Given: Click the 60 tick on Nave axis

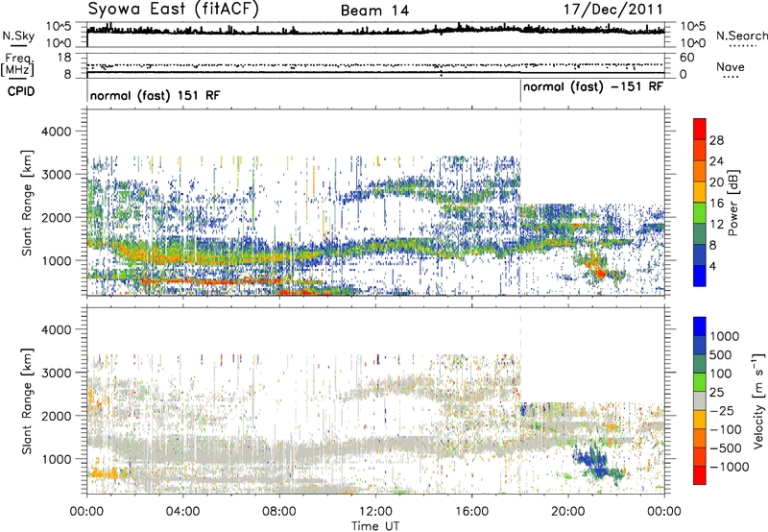Looking at the screenshot, I should (687, 58).
